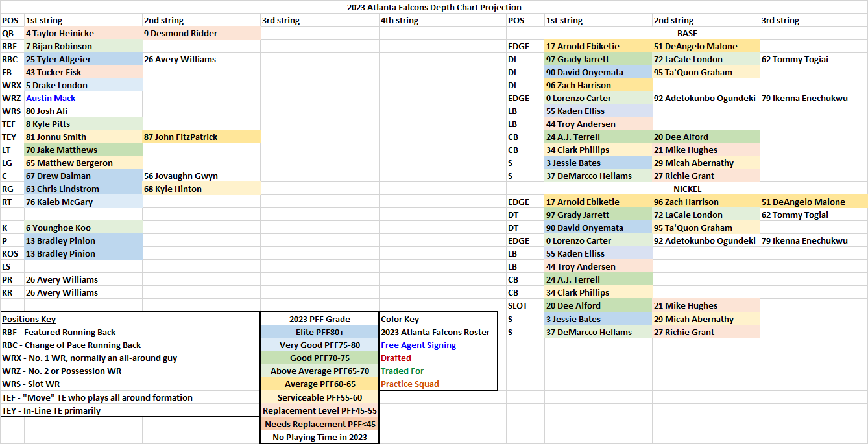This screenshot has width=868, height=444.
Task: Select the No Playing Time in 2023 cell
Action: point(320,437)
